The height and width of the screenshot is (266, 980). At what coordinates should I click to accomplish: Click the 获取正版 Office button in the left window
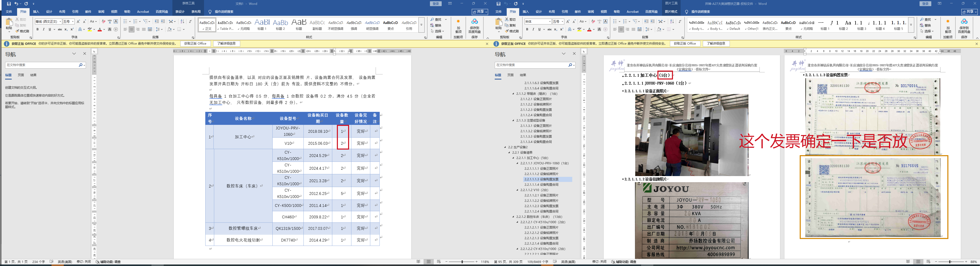[195, 44]
